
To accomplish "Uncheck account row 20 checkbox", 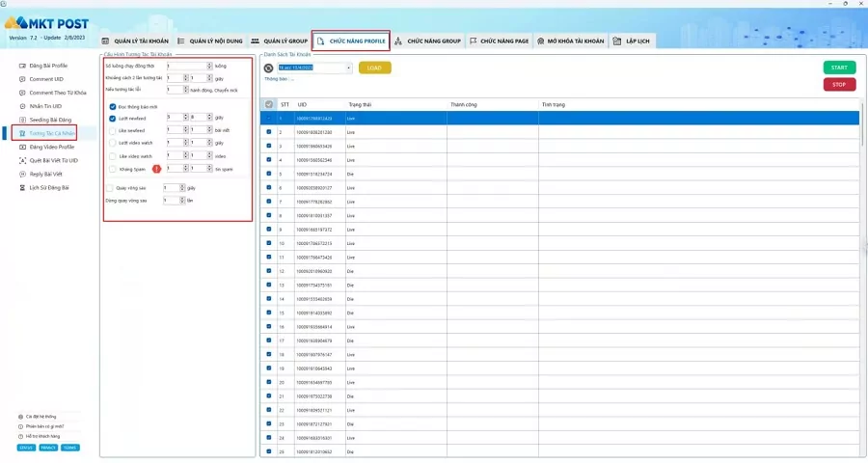I will coord(269,382).
